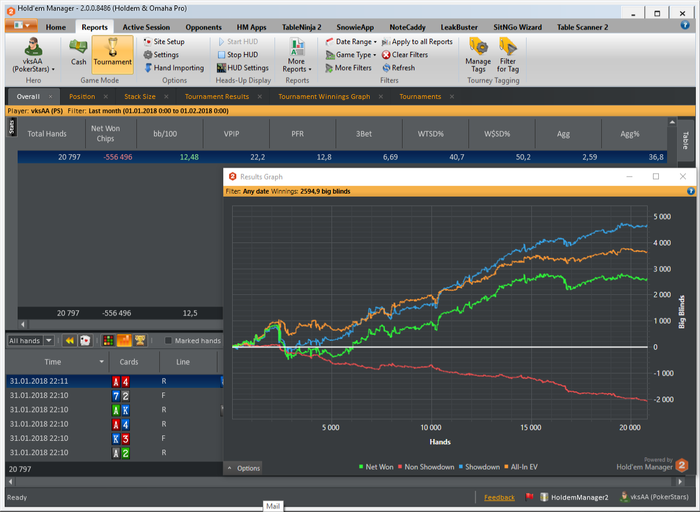Toggle the Net Won legend swatch

(361, 467)
